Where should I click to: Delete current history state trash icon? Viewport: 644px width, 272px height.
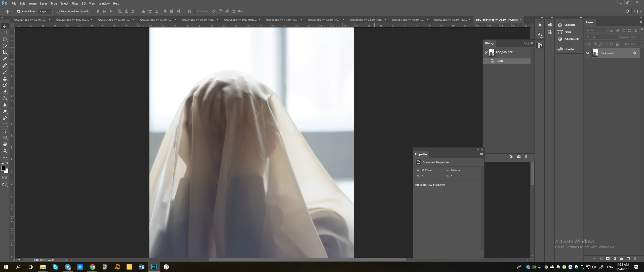(526, 157)
